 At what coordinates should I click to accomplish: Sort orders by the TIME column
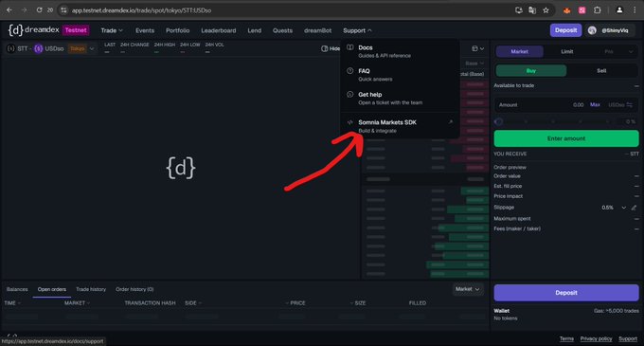(12, 302)
